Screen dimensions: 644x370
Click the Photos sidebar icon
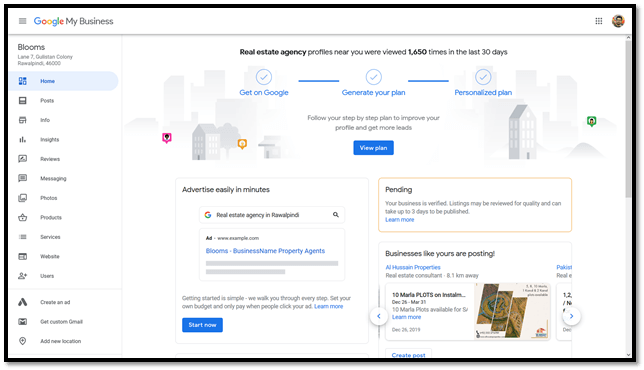[x=23, y=198]
